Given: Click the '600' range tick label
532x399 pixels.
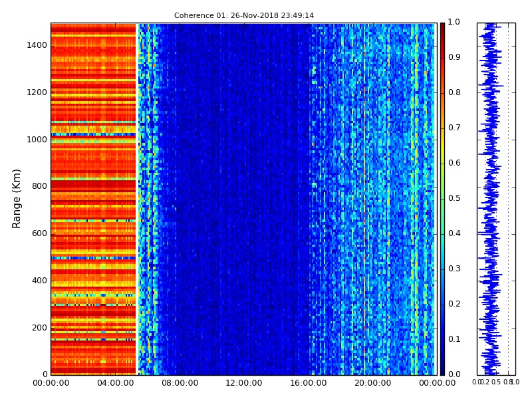Looking at the screenshot, I should (x=39, y=233).
